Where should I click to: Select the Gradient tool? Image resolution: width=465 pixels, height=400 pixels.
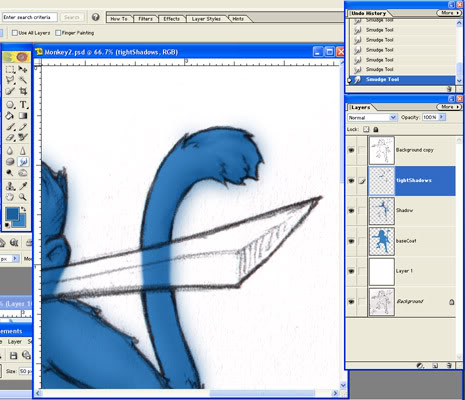(23, 116)
